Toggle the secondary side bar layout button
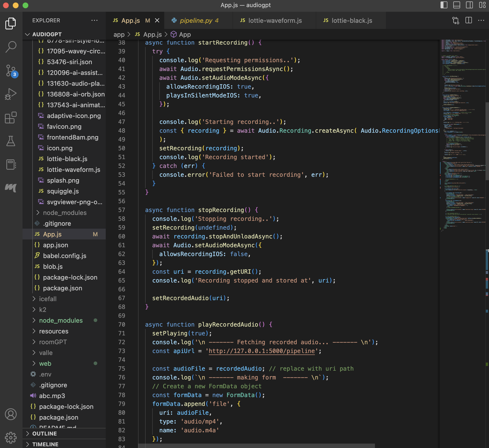The width and height of the screenshot is (489, 448). (x=469, y=5)
